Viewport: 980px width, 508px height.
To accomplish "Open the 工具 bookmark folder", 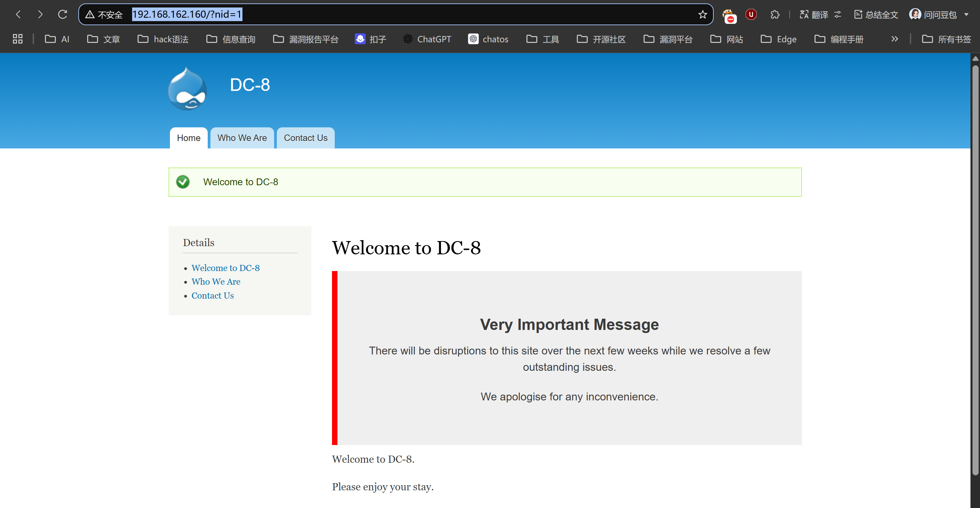I will [x=542, y=39].
